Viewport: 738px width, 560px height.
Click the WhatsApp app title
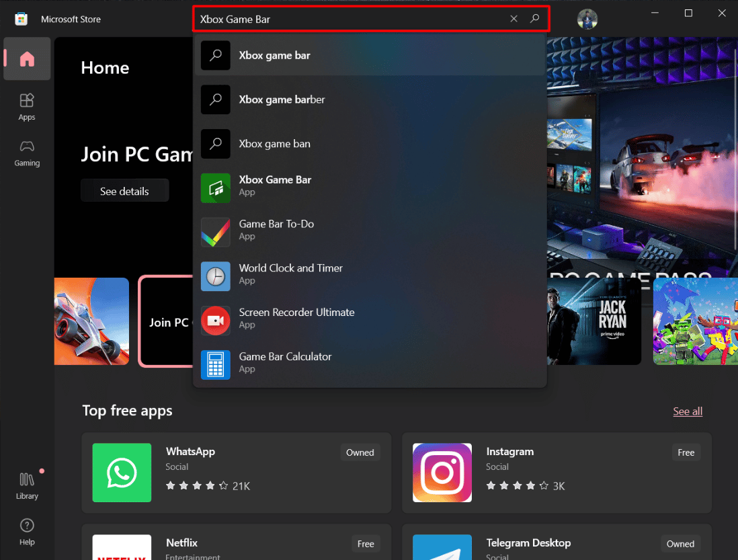(191, 451)
